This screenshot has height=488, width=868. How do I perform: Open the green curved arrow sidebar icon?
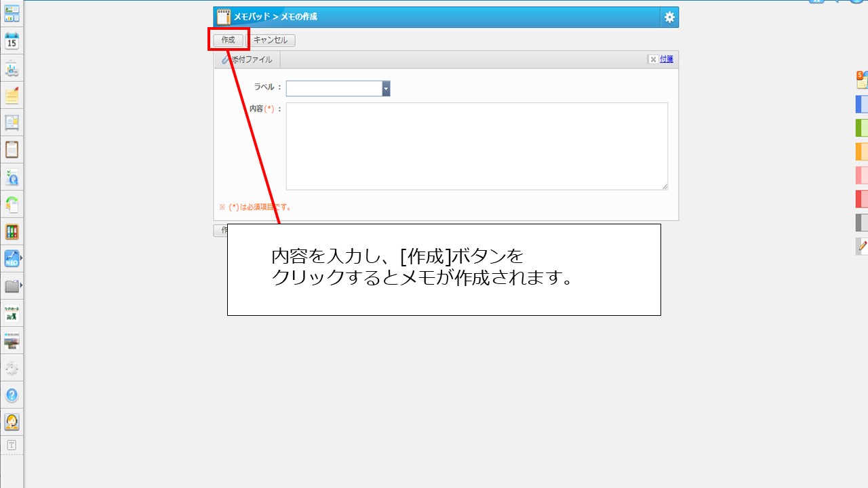pos(12,204)
